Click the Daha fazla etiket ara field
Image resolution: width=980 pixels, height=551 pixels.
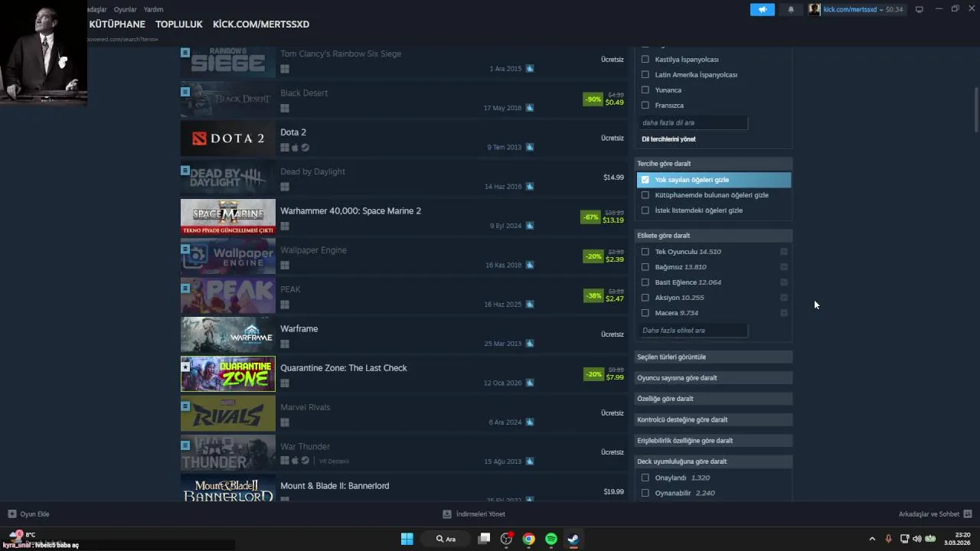click(693, 331)
